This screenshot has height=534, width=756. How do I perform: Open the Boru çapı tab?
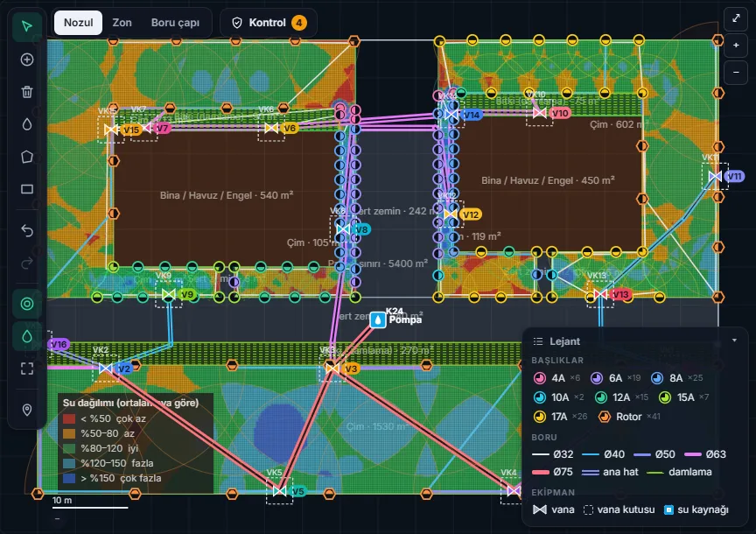pyautogui.click(x=175, y=23)
